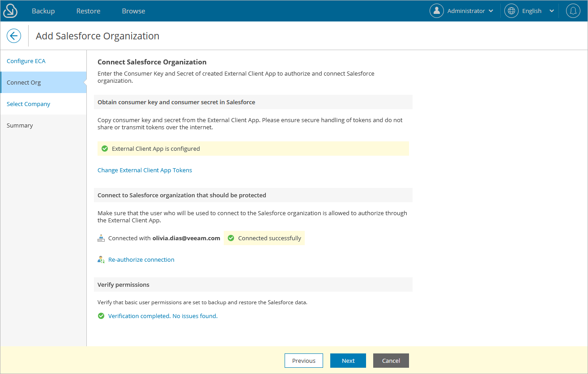This screenshot has width=588, height=374.
Task: Click the No issues found link
Action: (x=194, y=316)
